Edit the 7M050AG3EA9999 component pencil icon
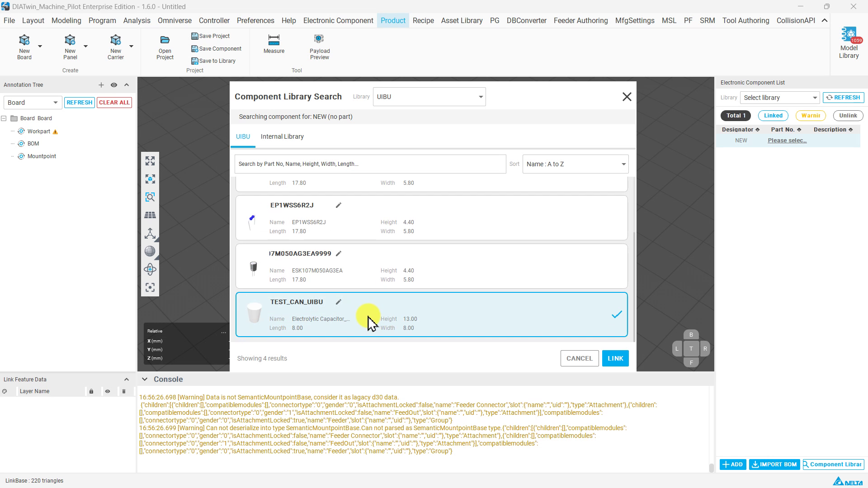Image resolution: width=868 pixels, height=488 pixels. [339, 253]
